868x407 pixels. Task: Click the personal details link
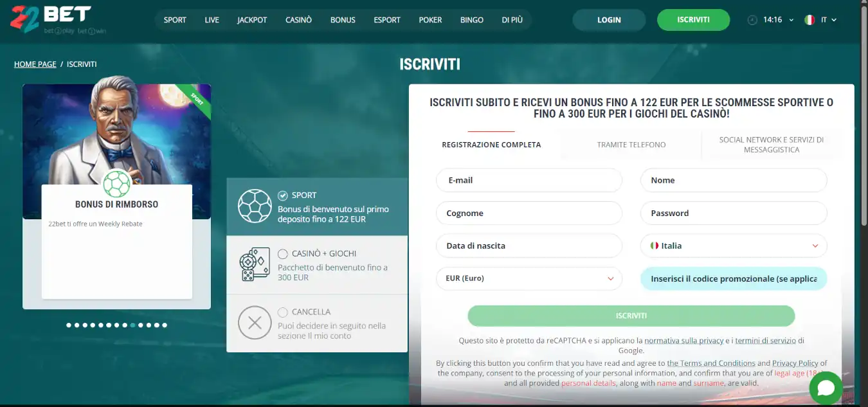pyautogui.click(x=588, y=383)
